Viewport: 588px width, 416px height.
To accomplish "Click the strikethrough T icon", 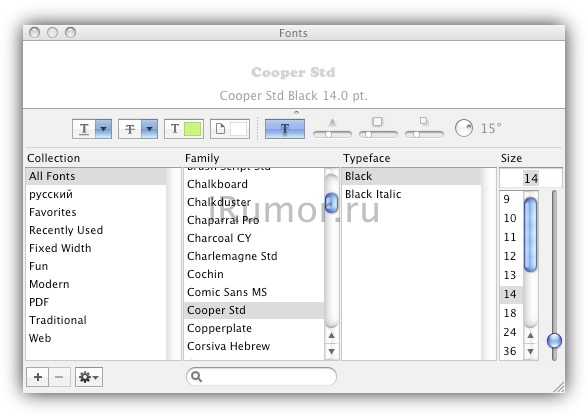I will (130, 129).
